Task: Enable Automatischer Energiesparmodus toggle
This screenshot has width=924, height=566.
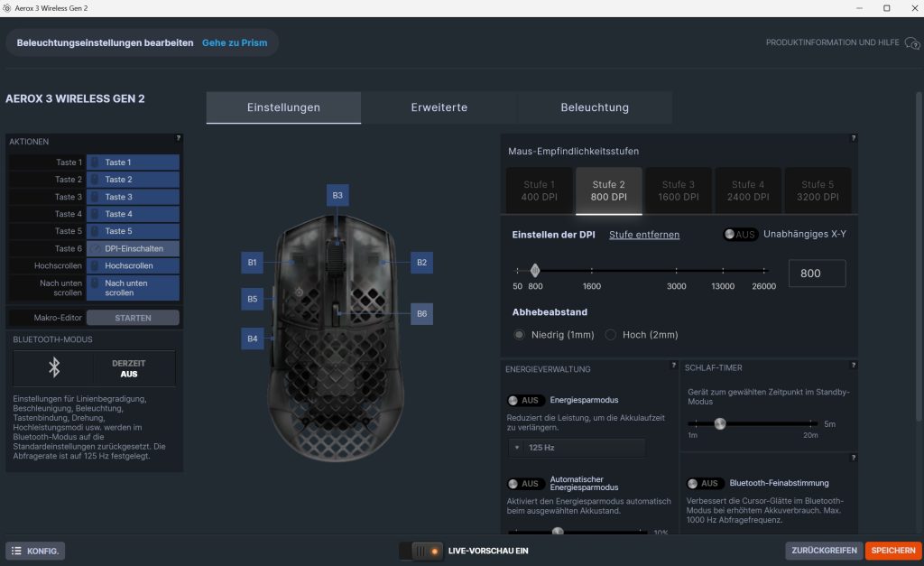Action: click(524, 484)
